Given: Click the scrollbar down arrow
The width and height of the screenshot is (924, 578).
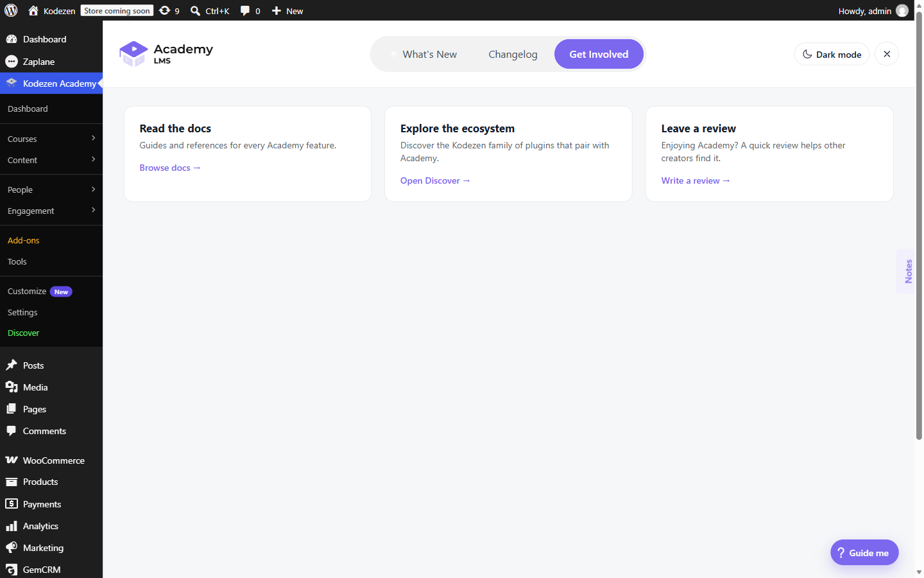Looking at the screenshot, I should [x=919, y=572].
